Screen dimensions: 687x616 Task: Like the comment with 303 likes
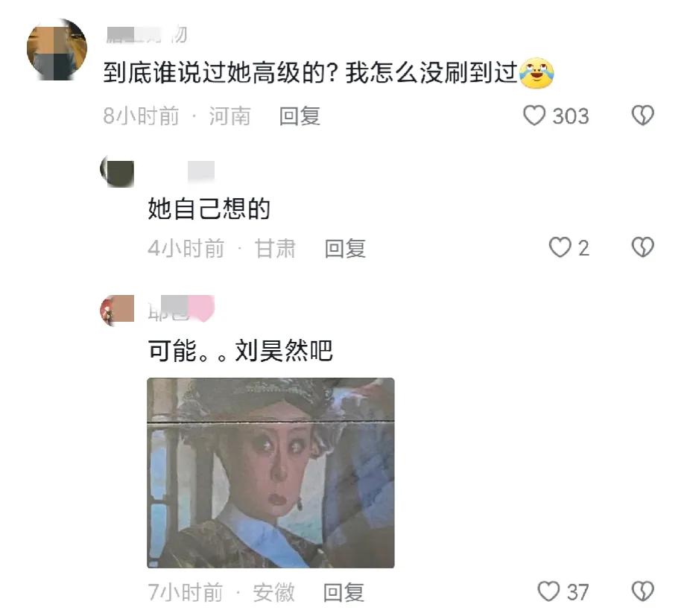click(x=534, y=115)
